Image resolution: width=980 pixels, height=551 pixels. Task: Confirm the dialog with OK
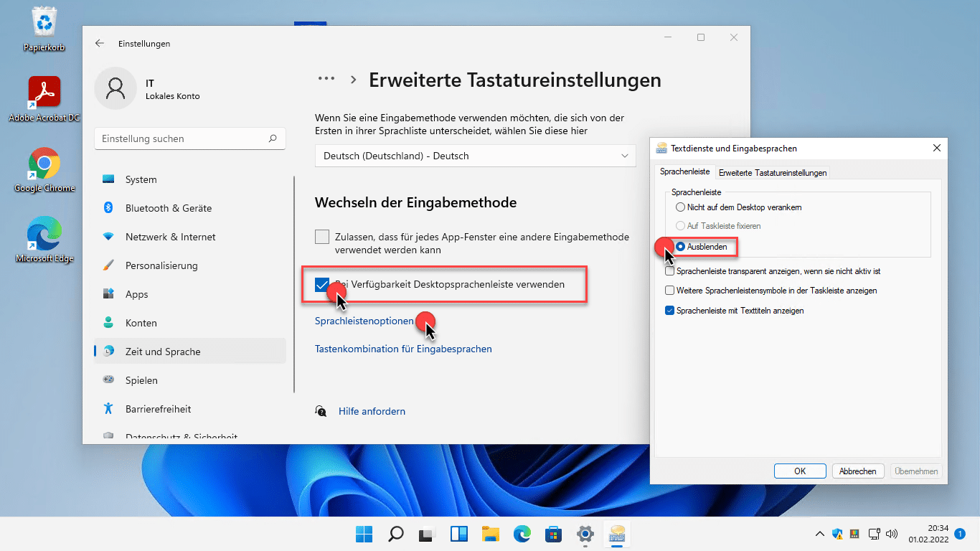click(x=800, y=471)
